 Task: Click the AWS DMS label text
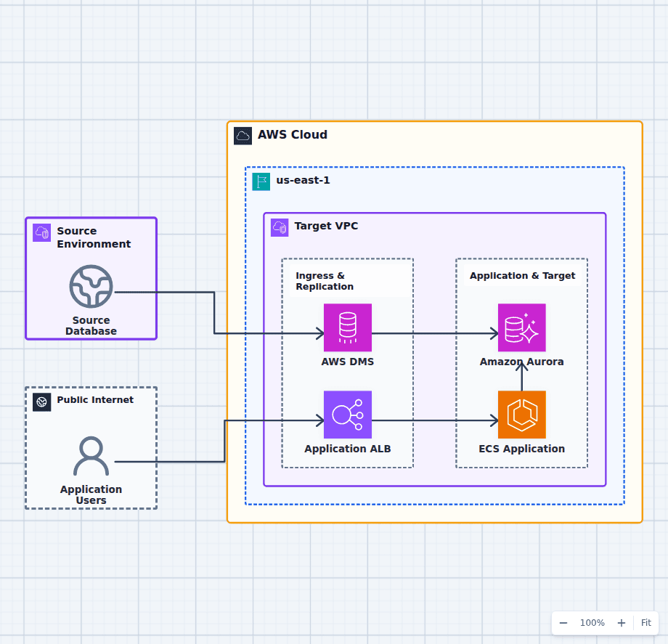coord(348,362)
